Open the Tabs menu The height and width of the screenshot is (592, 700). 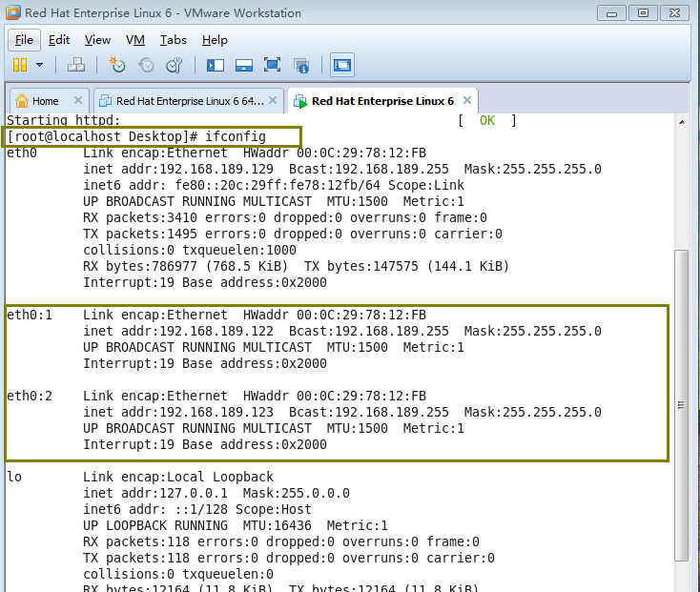pyautogui.click(x=174, y=40)
